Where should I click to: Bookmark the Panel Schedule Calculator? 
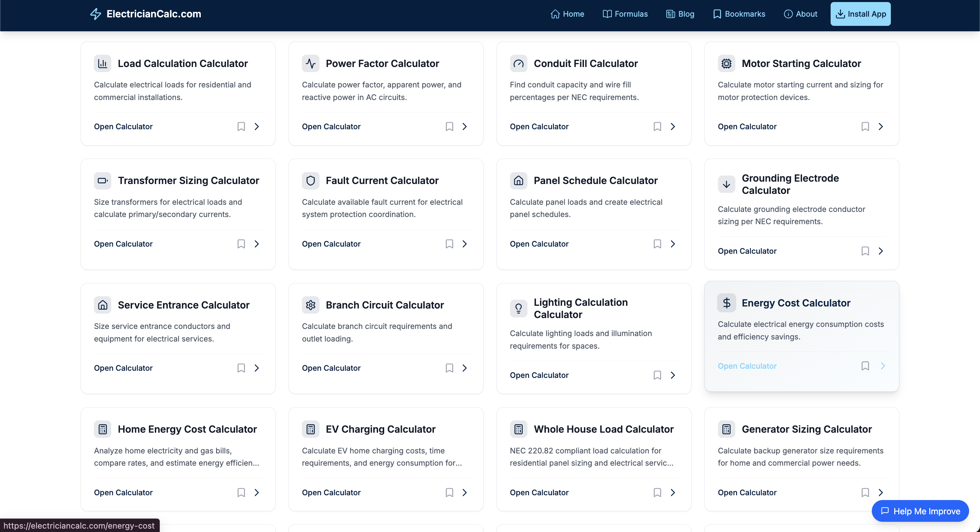[x=657, y=244]
